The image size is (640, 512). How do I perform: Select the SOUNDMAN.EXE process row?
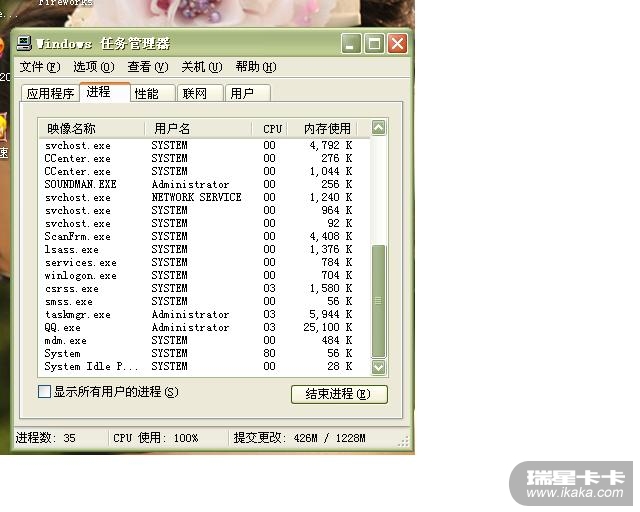[x=204, y=185]
